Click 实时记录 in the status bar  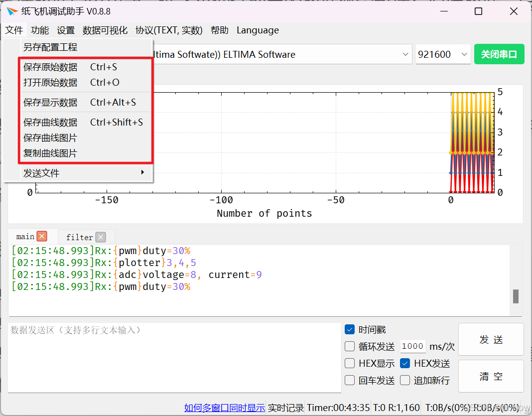(x=286, y=408)
